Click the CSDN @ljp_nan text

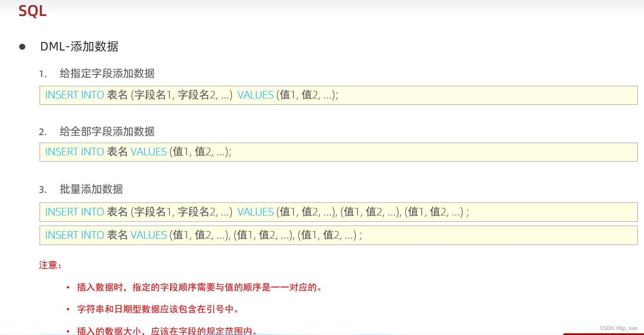(619, 328)
